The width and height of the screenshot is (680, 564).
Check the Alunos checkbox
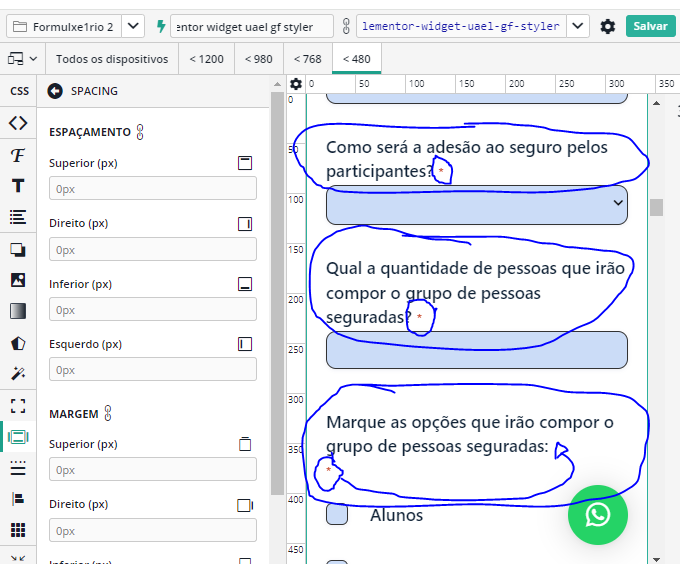pos(337,515)
